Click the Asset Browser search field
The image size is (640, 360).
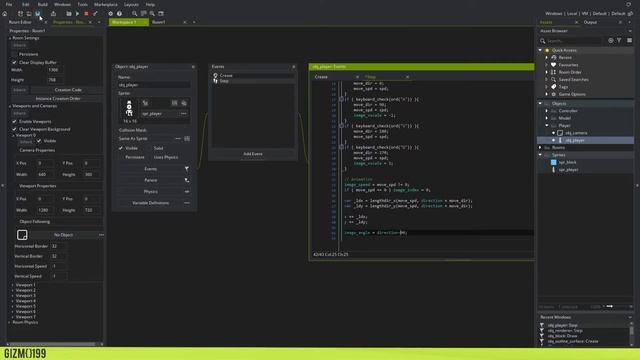pos(574,41)
